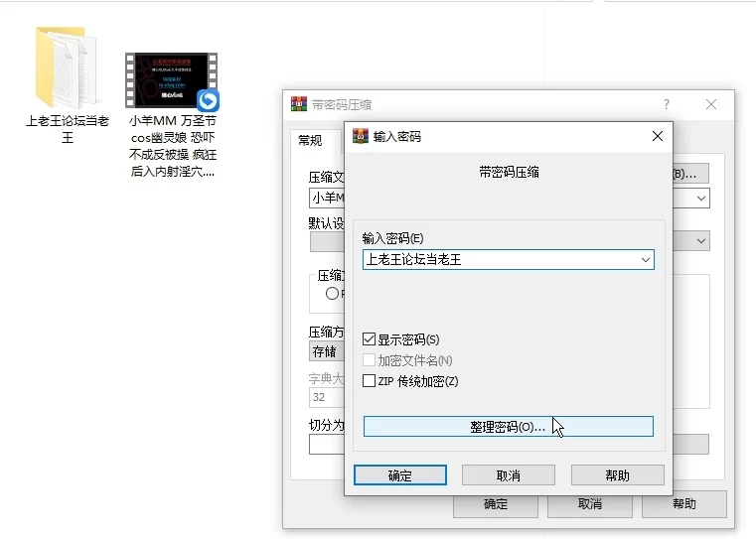Image resolution: width=756 pixels, height=539 pixels.
Task: Click the 上老王论坛当老王 folder name label
Action: tap(67, 129)
